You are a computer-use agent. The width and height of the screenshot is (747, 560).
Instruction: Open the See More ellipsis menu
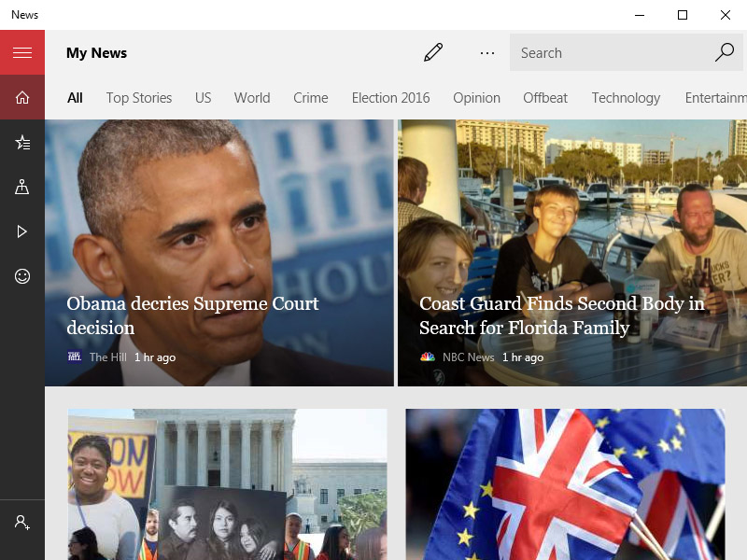[487, 53]
